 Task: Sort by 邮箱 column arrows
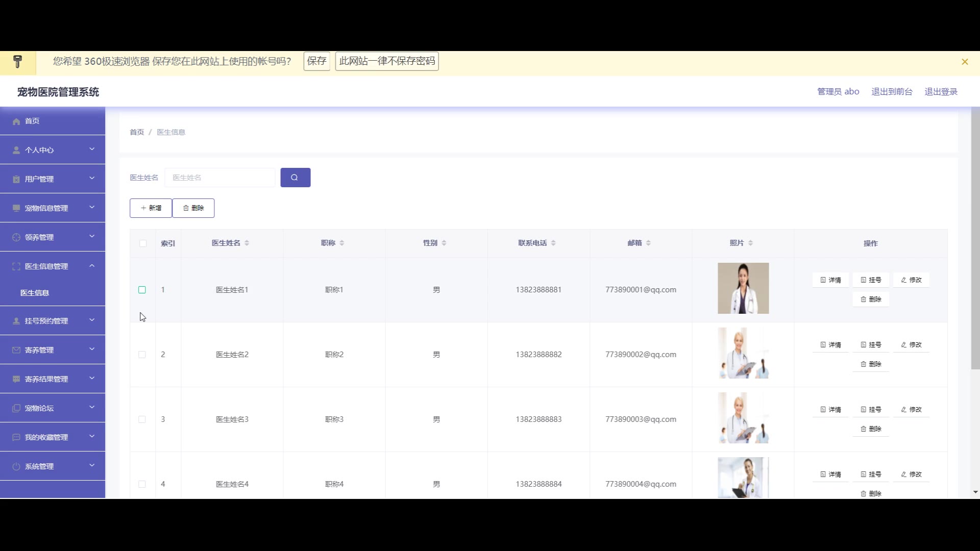648,243
